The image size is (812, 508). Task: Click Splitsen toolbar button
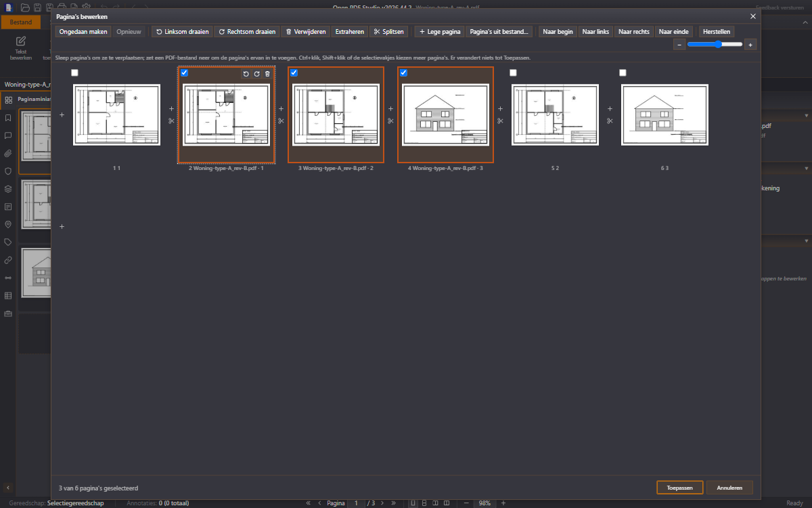(389, 32)
